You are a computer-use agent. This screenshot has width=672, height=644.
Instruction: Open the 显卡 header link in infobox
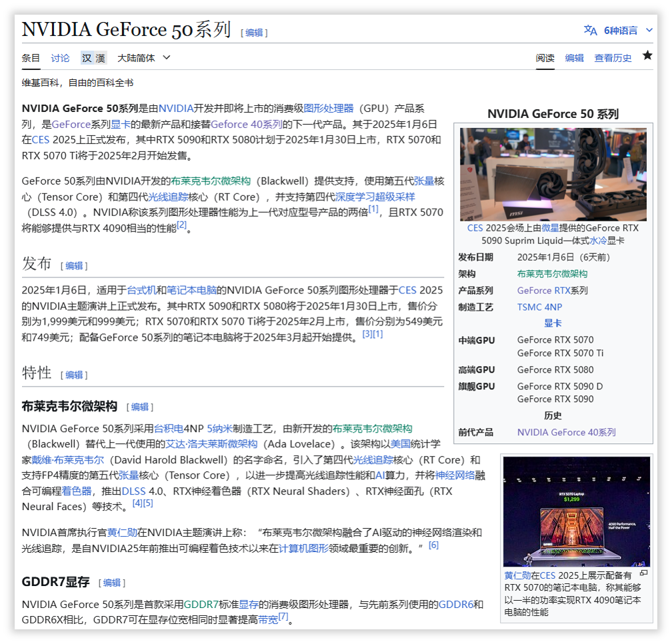553,323
